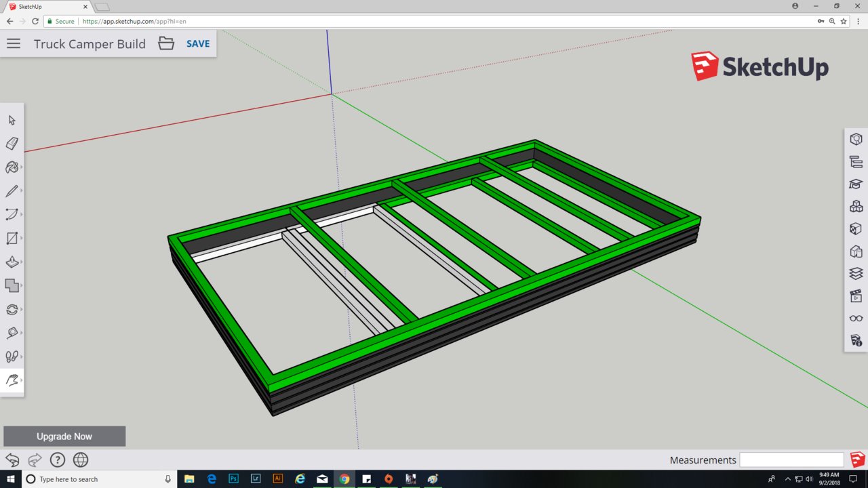
Task: Open the Model Info panel icon
Action: (x=856, y=340)
